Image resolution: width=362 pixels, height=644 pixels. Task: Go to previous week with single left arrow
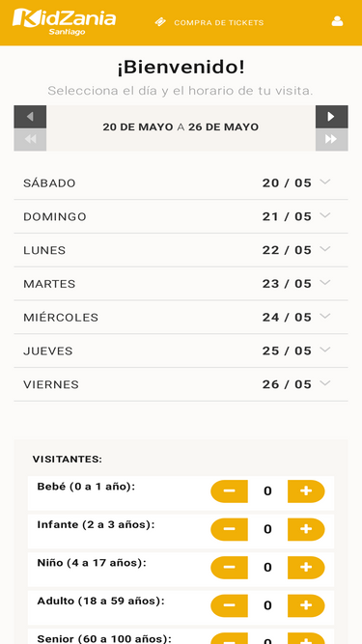30,117
